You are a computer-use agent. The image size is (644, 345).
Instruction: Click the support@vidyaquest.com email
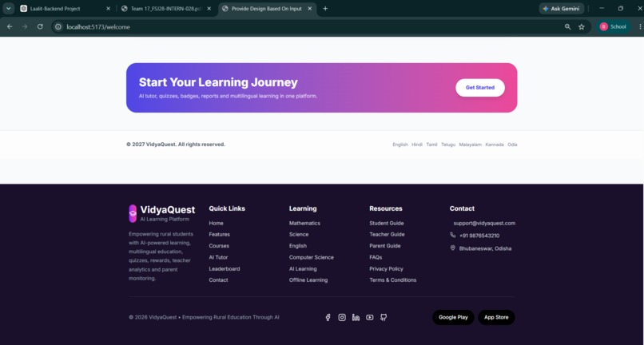point(484,223)
